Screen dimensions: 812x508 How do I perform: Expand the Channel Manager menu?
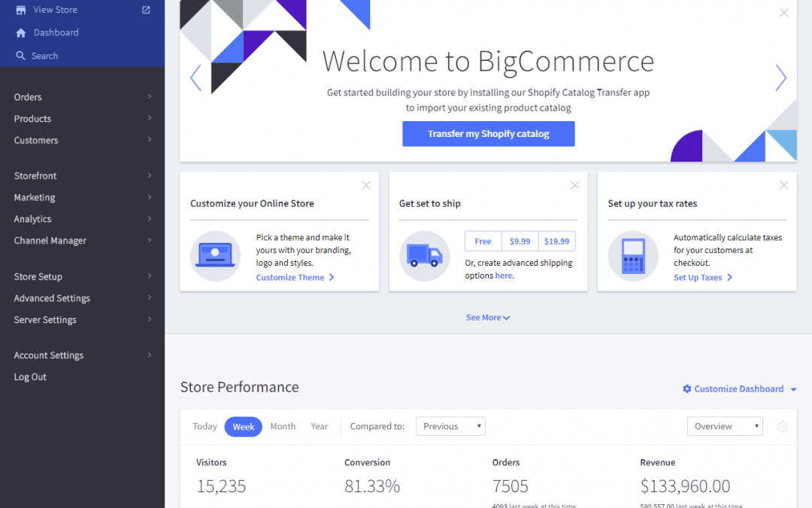pos(149,241)
